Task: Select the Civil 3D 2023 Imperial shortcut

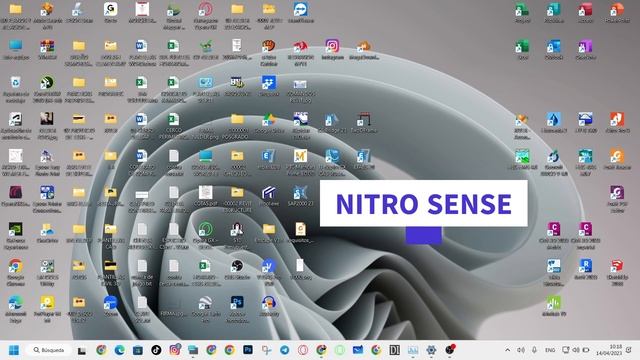Action: point(585,229)
